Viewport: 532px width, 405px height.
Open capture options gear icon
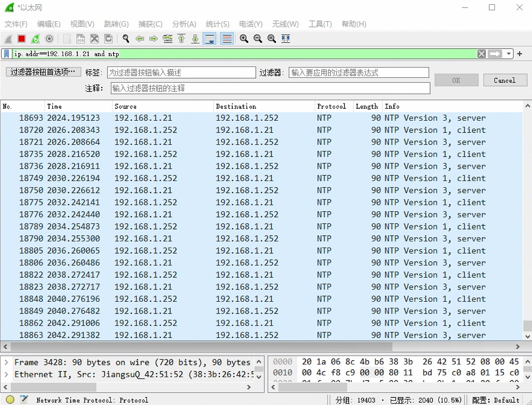(49, 39)
